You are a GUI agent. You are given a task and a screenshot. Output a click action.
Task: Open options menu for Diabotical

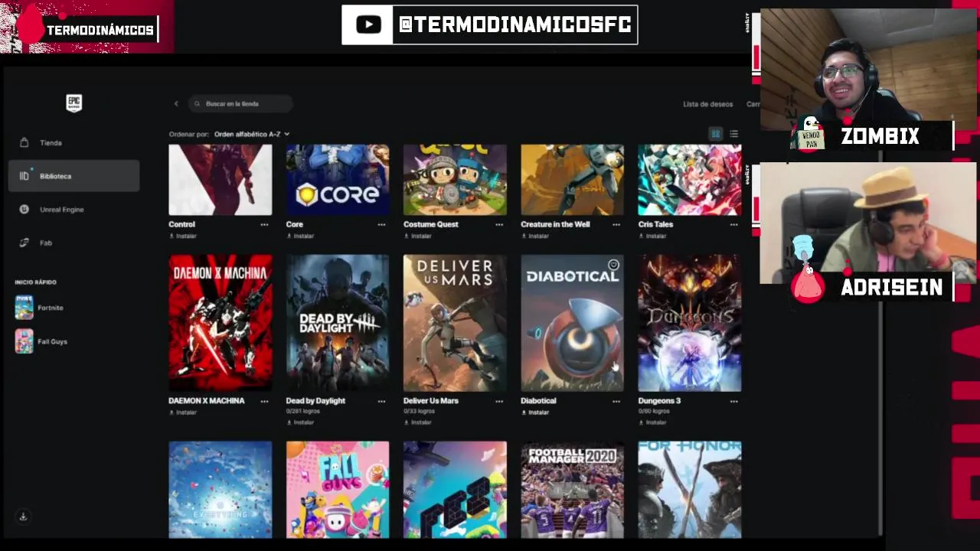point(616,401)
